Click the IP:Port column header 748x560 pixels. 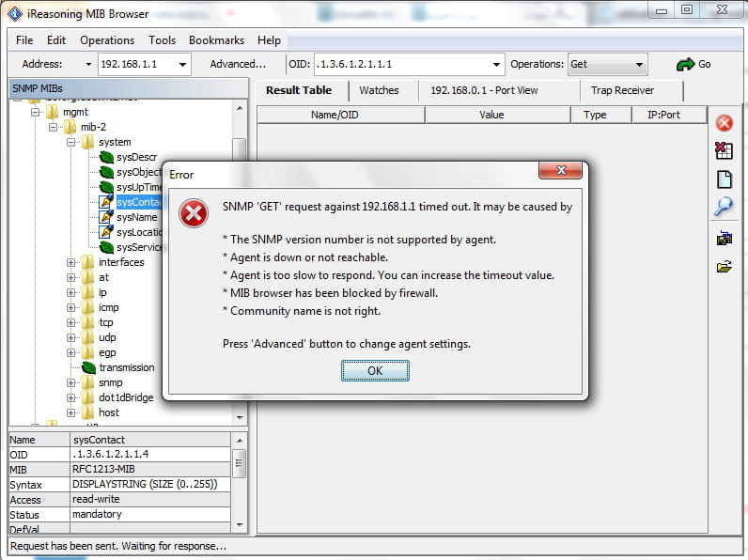[669, 115]
